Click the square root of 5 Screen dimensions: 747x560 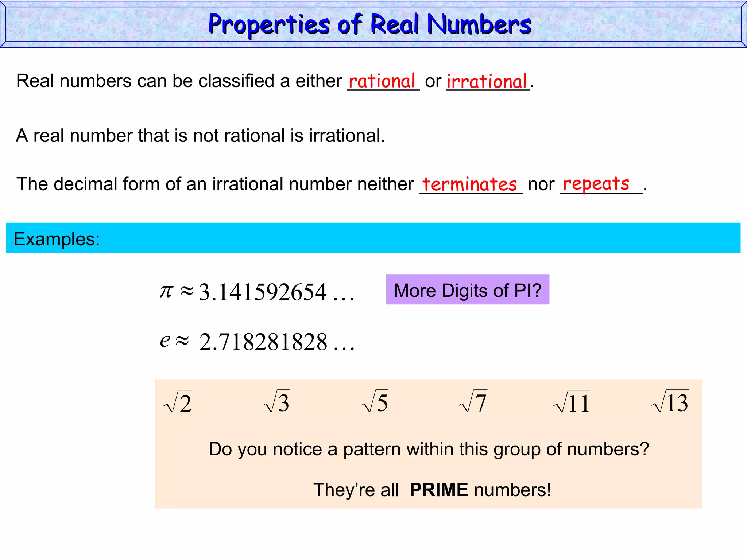[x=375, y=401]
